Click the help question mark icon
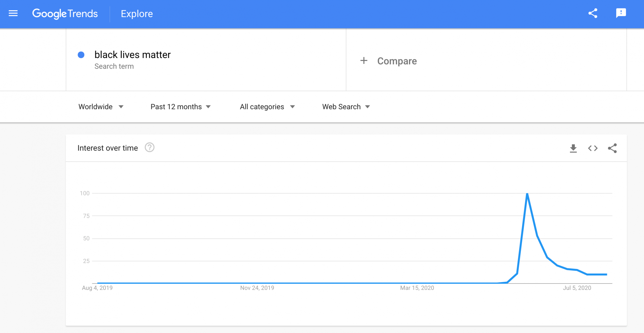 (x=150, y=147)
